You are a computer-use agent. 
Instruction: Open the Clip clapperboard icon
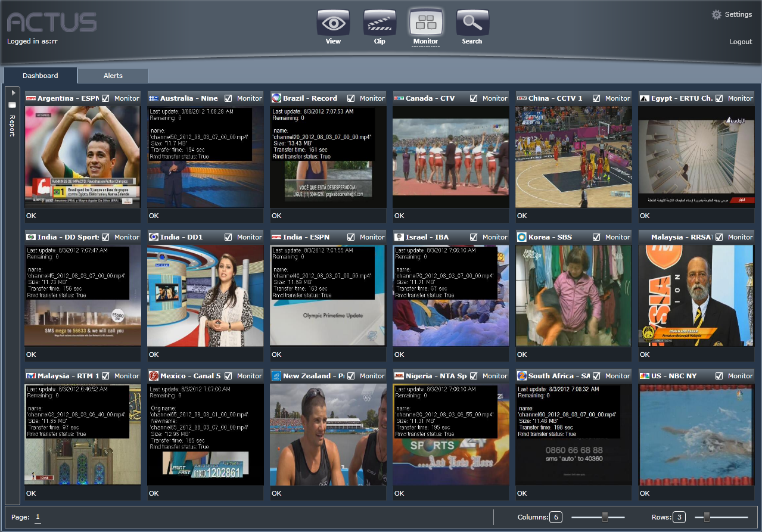pyautogui.click(x=380, y=23)
